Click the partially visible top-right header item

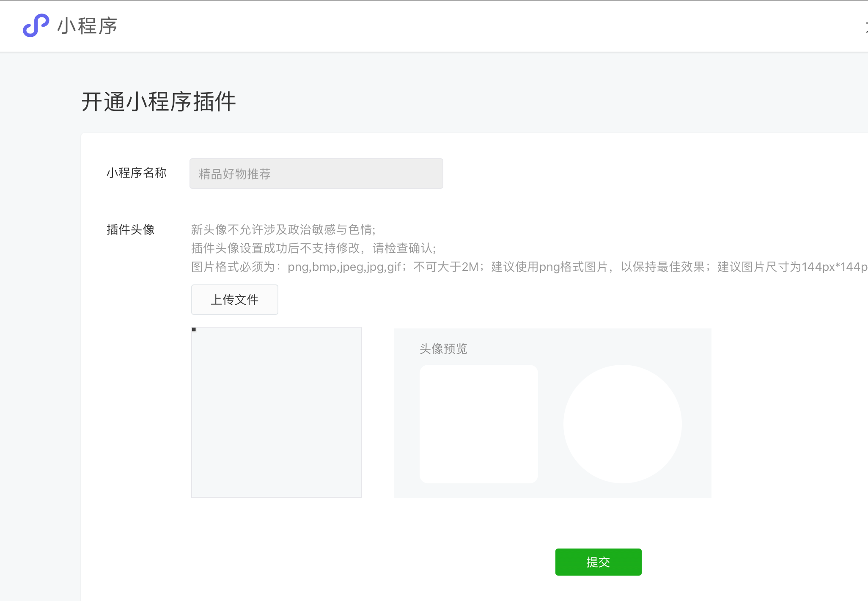(x=865, y=27)
